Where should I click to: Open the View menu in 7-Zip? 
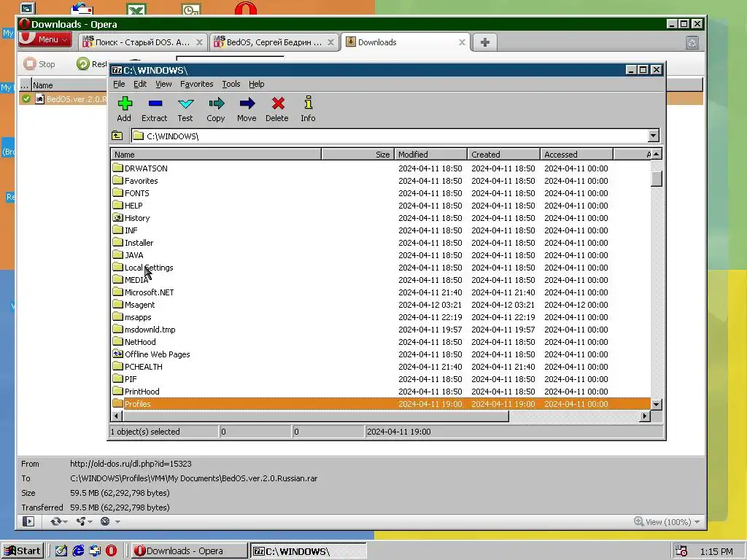tap(163, 84)
